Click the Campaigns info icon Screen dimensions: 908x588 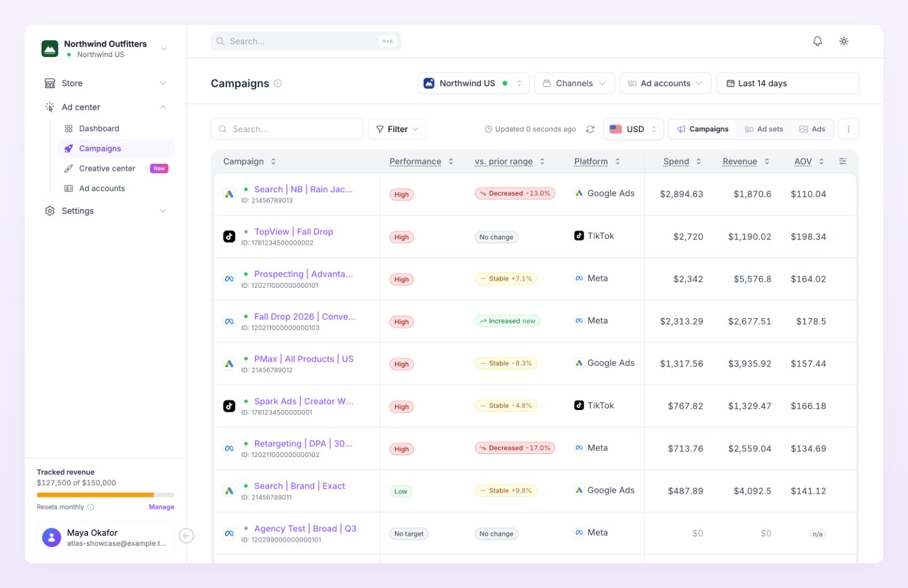278,83
